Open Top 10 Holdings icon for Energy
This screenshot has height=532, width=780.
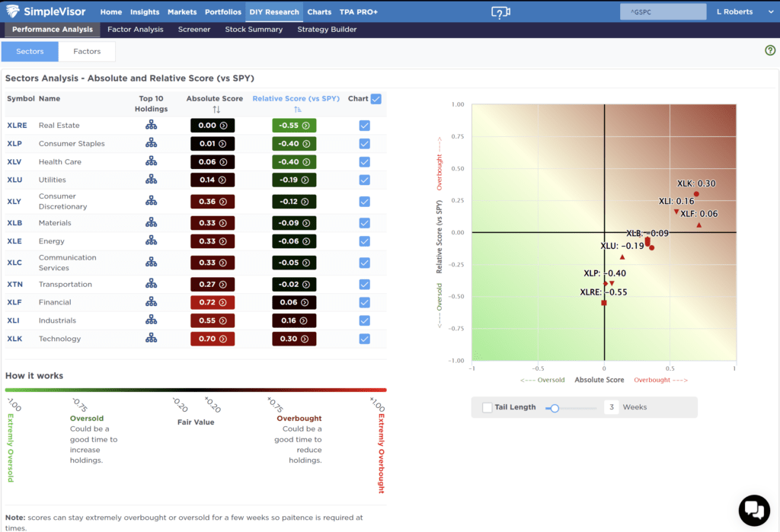pos(151,241)
